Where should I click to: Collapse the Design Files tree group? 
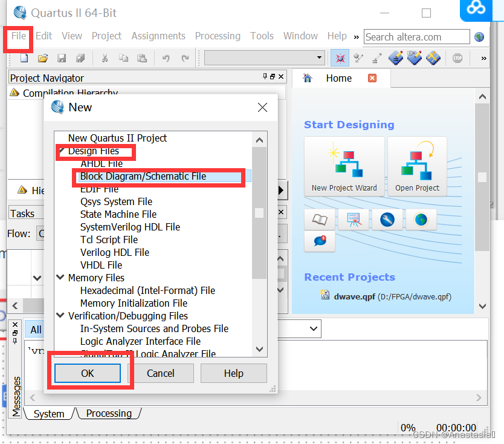pyautogui.click(x=62, y=150)
